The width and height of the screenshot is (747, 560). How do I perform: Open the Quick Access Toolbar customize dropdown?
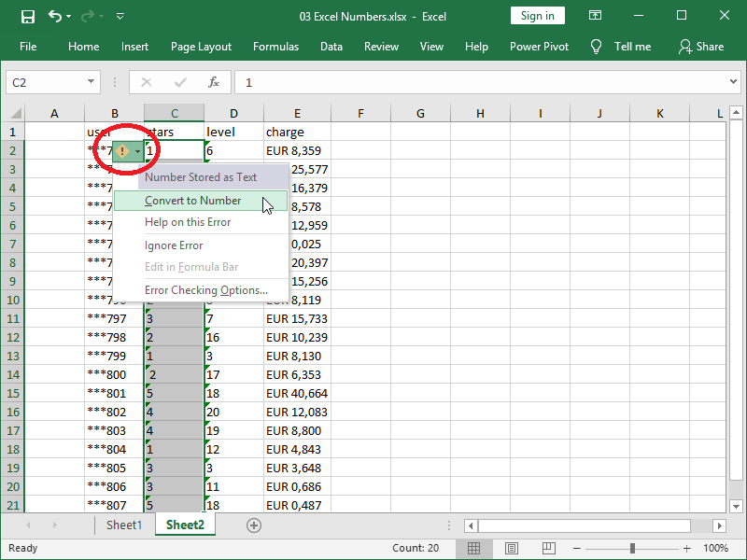[120, 15]
